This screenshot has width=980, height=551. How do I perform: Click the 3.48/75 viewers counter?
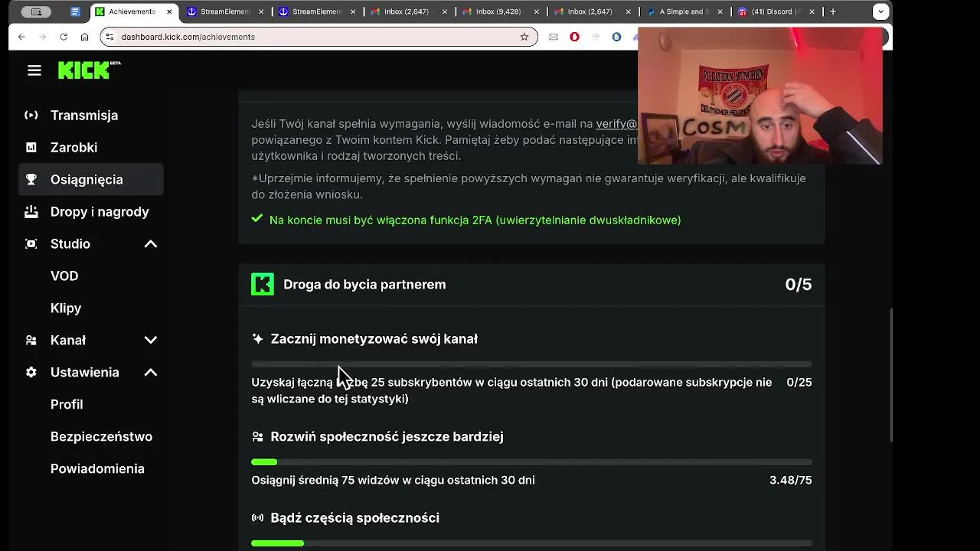791,481
